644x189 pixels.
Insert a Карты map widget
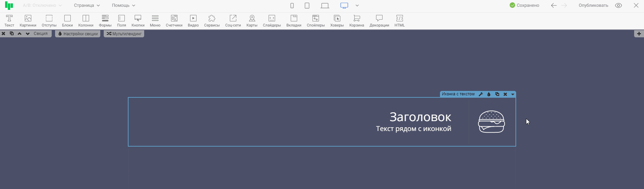(x=252, y=21)
